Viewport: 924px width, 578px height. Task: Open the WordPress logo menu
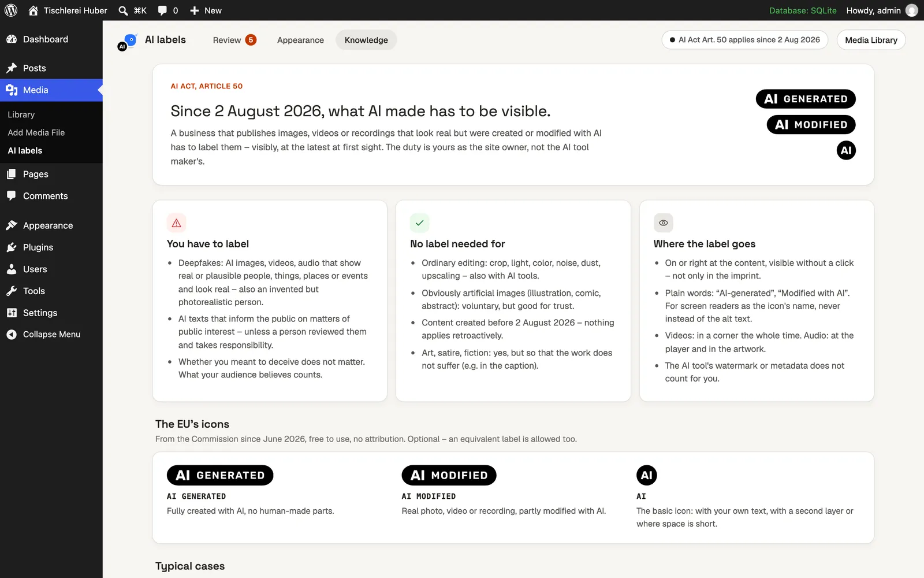(11, 10)
